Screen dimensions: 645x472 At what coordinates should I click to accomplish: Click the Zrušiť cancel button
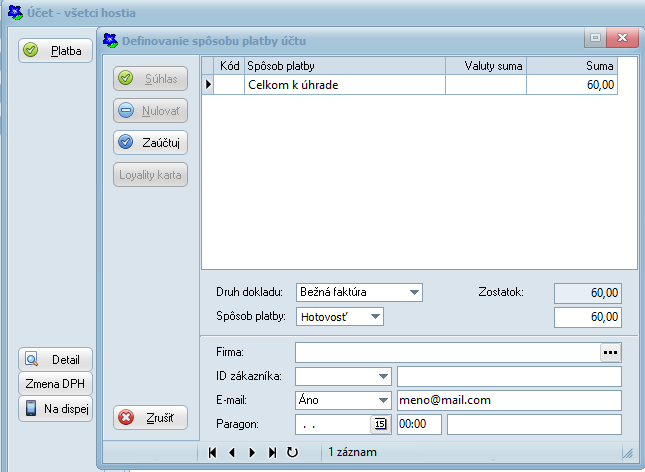150,418
